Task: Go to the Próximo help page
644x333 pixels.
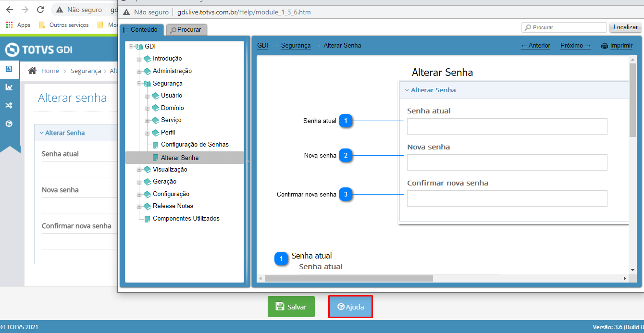Action: pyautogui.click(x=575, y=46)
